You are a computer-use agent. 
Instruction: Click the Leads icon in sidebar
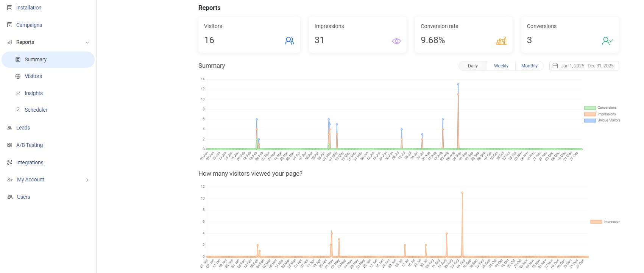point(10,128)
